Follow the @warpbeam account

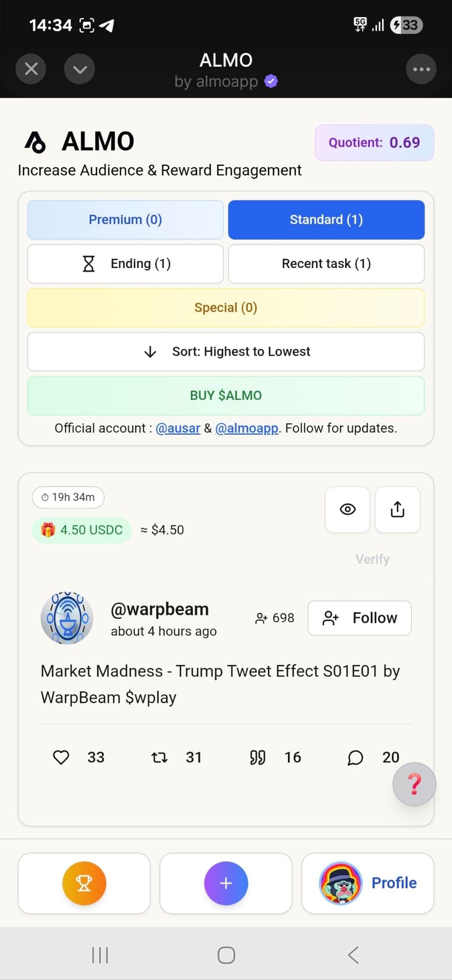pos(359,618)
